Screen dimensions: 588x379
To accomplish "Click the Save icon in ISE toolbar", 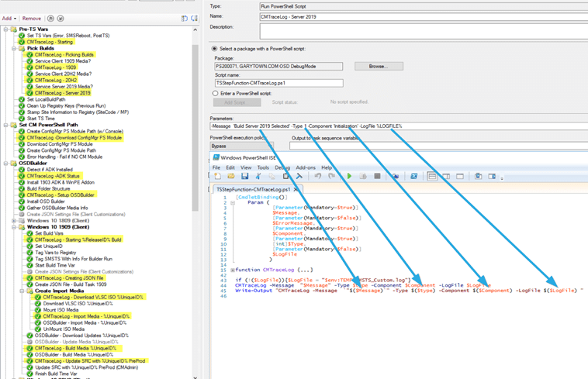I will tap(244, 176).
